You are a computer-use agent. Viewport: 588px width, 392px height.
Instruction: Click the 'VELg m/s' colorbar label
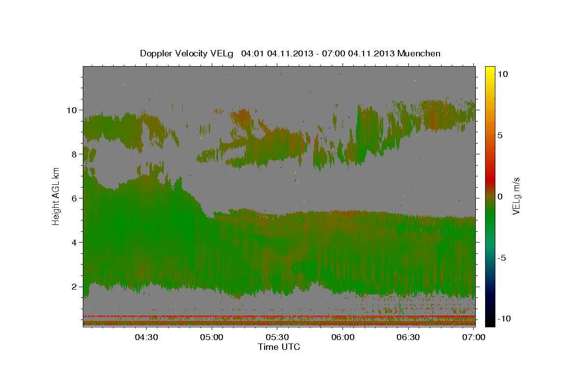tap(516, 196)
